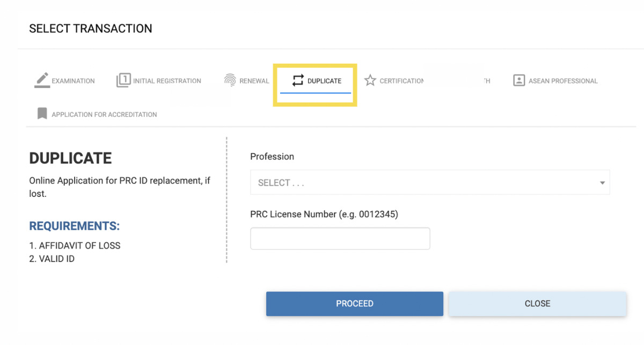This screenshot has width=644, height=345.
Task: Click the PROCEED button
Action: click(354, 303)
